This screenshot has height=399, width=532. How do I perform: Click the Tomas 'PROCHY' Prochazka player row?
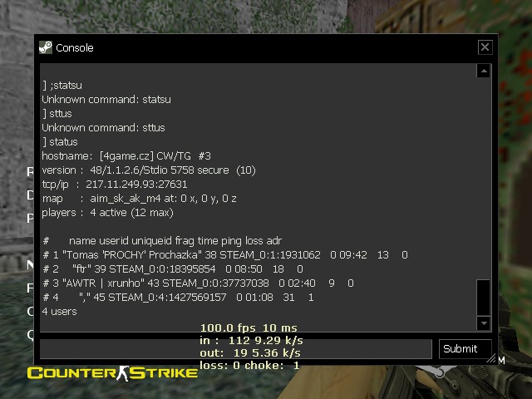pos(225,255)
